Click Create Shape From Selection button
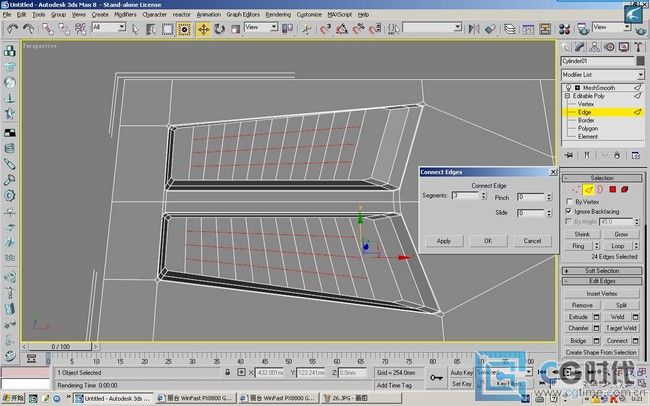The width and height of the screenshot is (650, 406). (601, 353)
